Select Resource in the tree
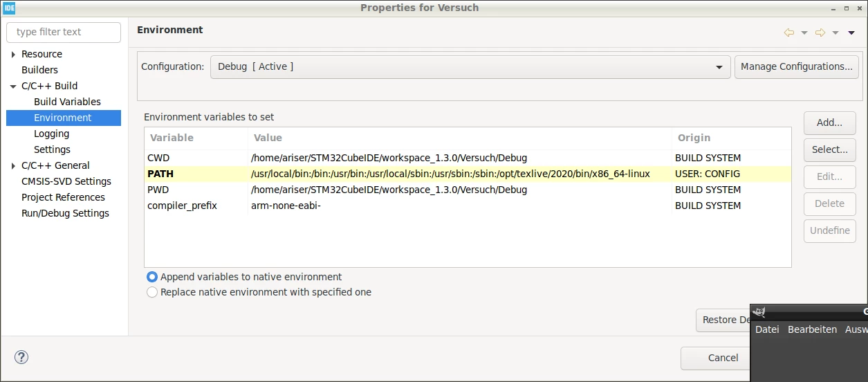 (41, 54)
